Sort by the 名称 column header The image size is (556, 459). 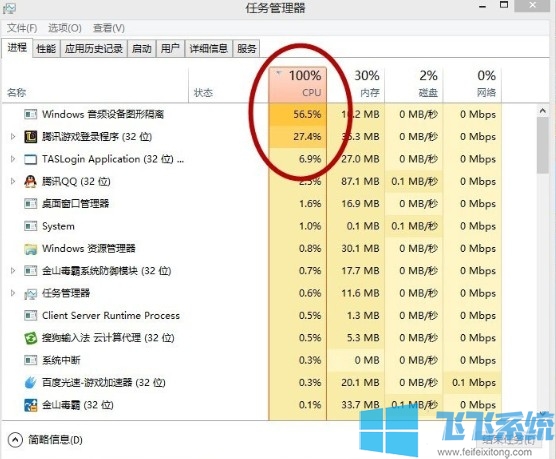(x=95, y=85)
